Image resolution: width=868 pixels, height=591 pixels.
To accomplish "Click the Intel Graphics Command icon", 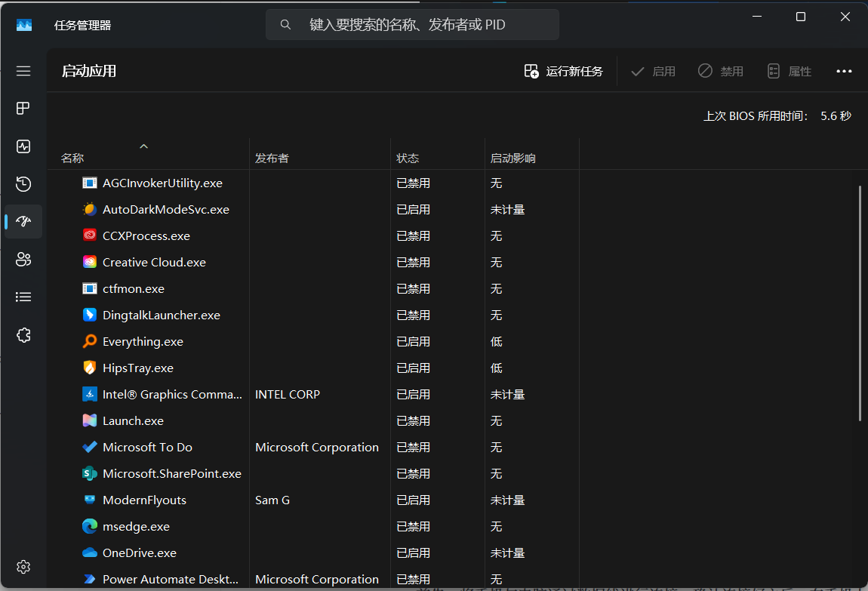I will pos(90,394).
